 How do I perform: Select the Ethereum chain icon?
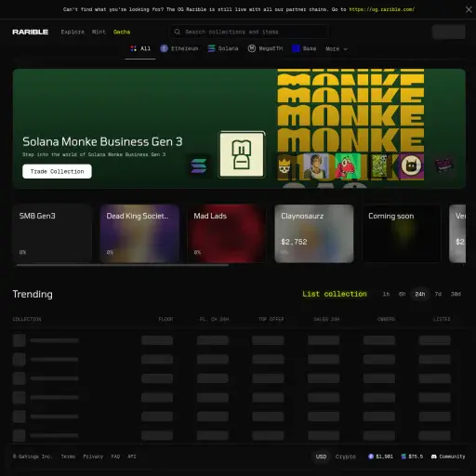click(x=164, y=48)
